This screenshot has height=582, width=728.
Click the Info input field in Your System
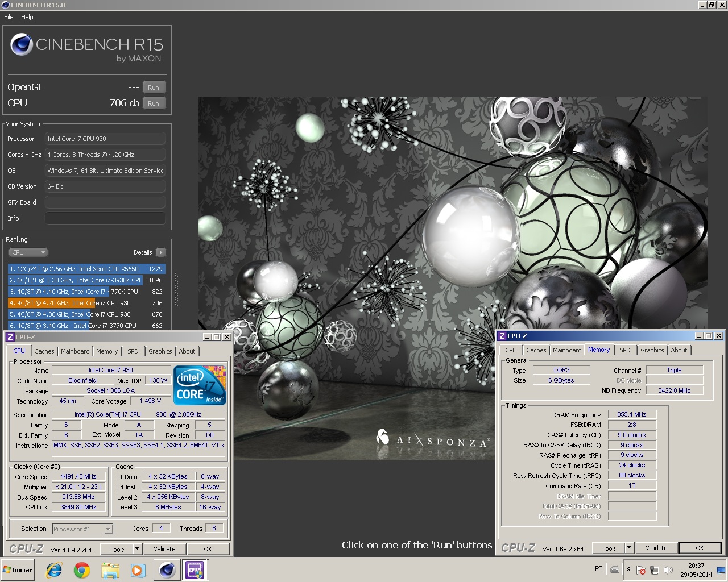pyautogui.click(x=105, y=218)
